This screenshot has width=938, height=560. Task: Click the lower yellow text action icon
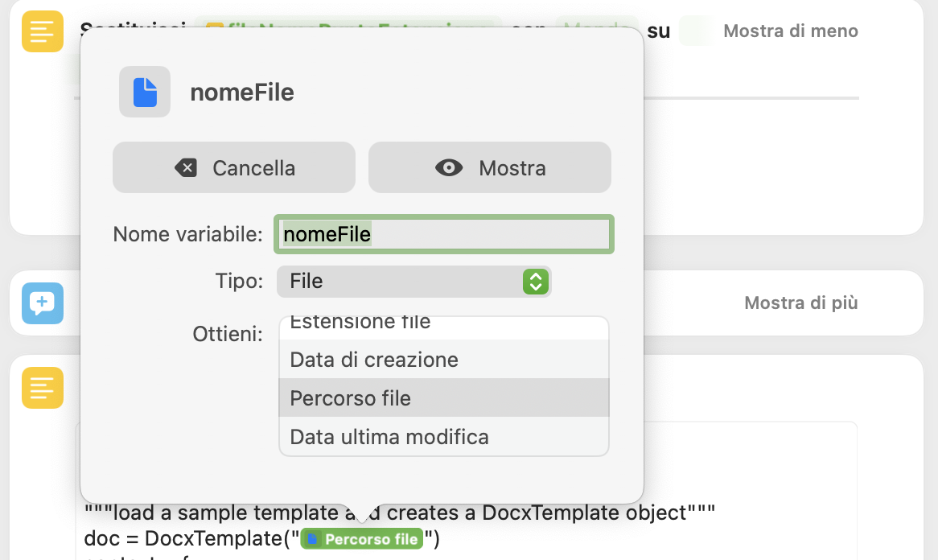pos(43,388)
